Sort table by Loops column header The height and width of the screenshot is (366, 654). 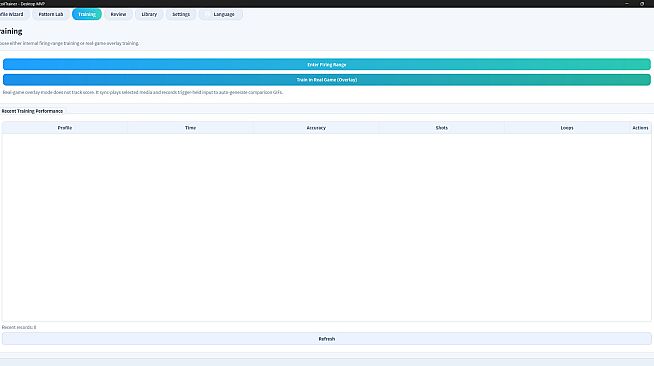click(567, 128)
